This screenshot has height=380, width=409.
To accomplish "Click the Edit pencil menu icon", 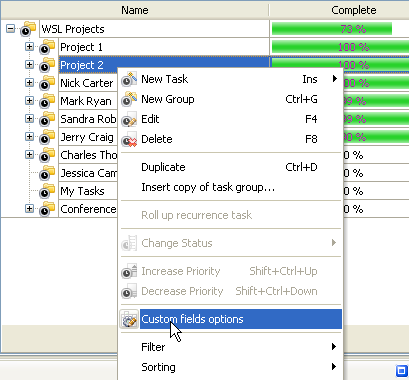I will [x=129, y=119].
